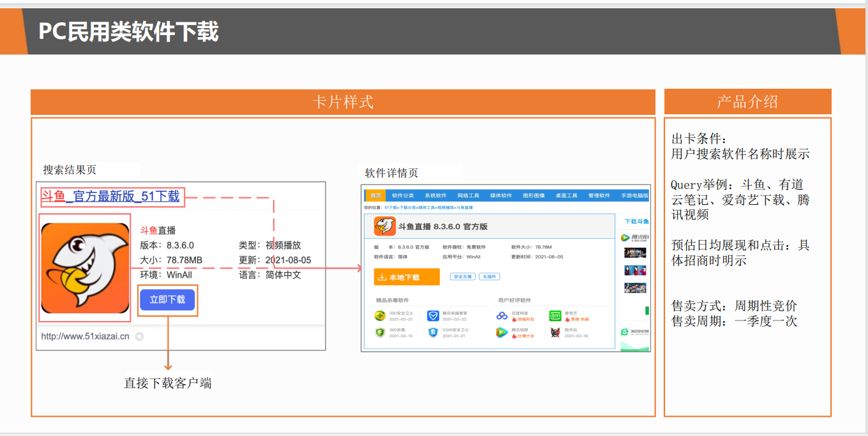Click the 360杀毒 green shield icon
Image resolution: width=868 pixels, height=436 pixels.
tap(380, 333)
